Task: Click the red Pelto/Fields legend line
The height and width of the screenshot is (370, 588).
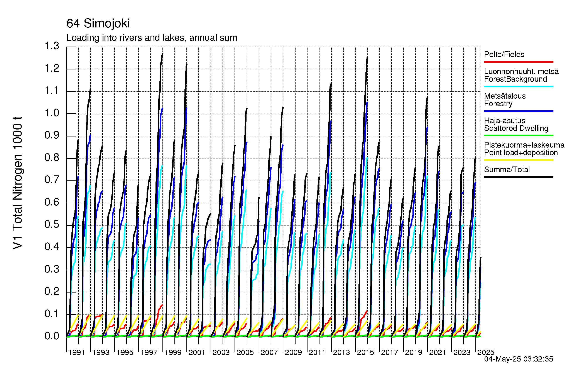Action: click(519, 62)
